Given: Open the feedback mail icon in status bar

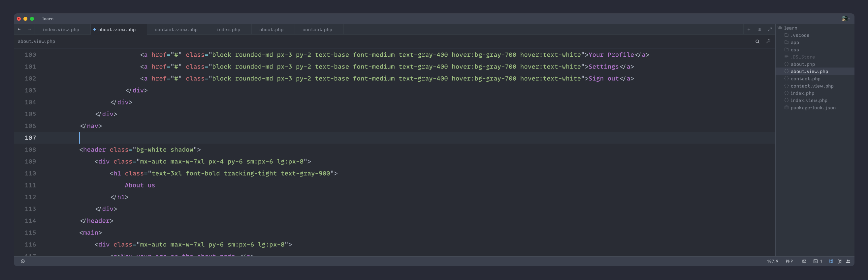Looking at the screenshot, I should pyautogui.click(x=804, y=261).
